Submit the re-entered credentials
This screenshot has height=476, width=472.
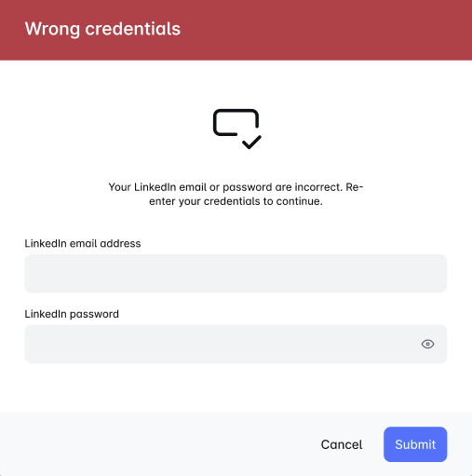coord(415,444)
